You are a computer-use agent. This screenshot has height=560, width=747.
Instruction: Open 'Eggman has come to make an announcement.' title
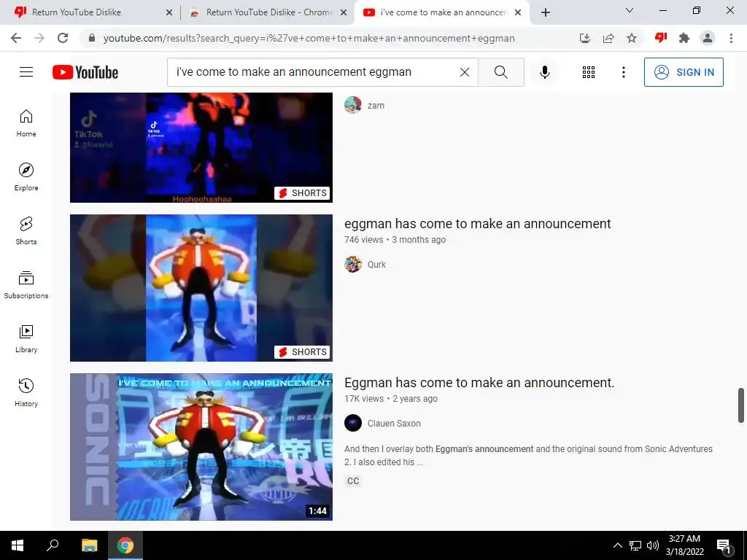pyautogui.click(x=479, y=383)
